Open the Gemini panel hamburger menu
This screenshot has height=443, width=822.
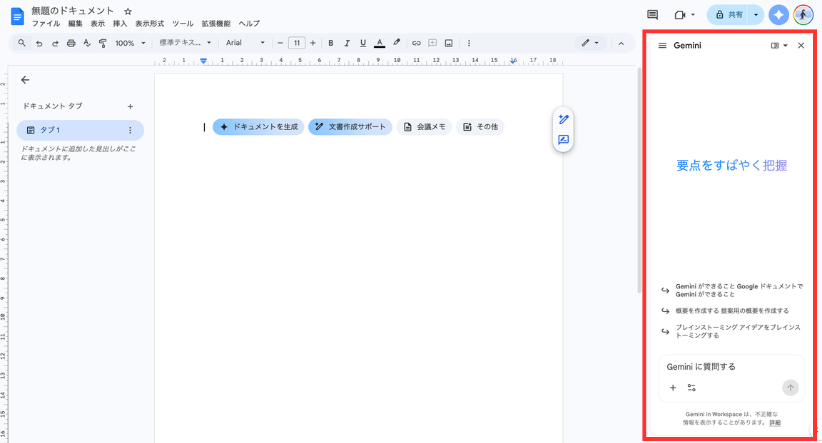click(x=662, y=46)
